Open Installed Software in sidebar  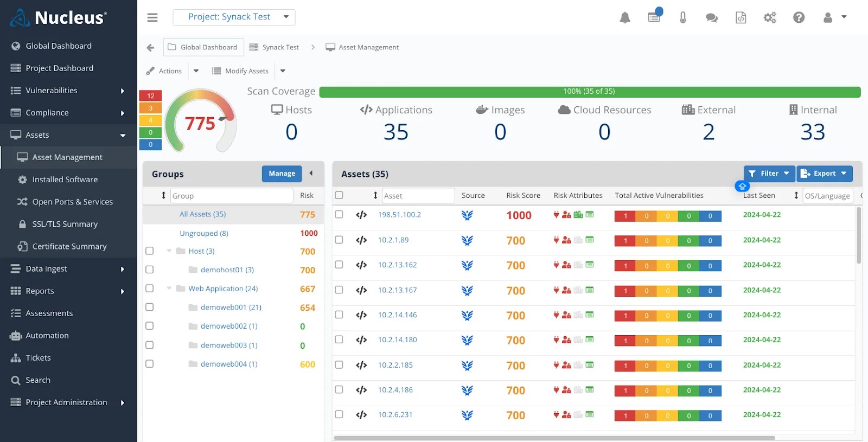click(65, 180)
